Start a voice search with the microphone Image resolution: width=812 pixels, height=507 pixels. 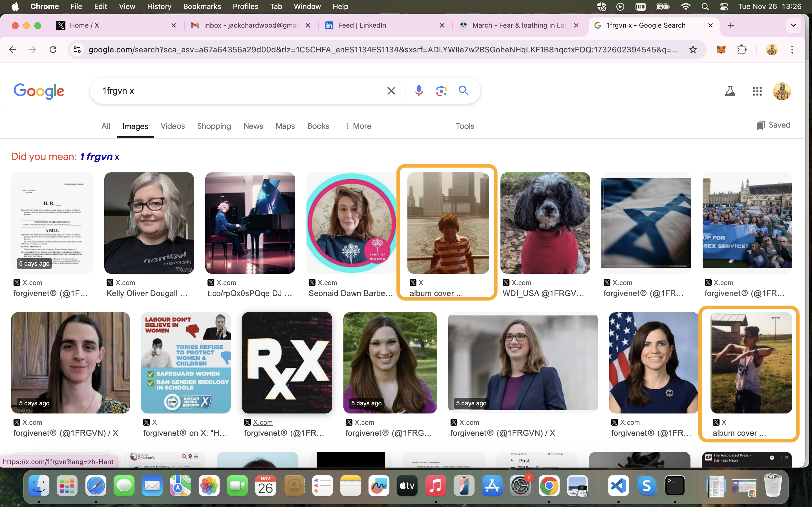(418, 90)
